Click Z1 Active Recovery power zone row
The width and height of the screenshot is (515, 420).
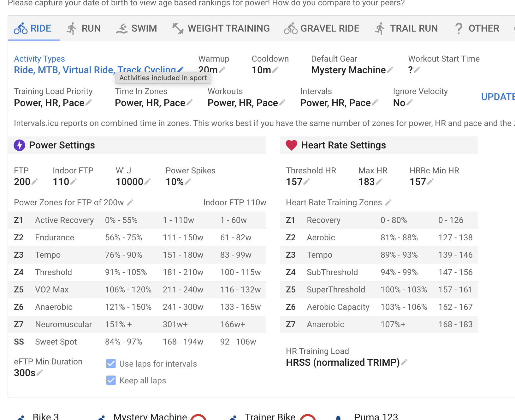tap(137, 220)
